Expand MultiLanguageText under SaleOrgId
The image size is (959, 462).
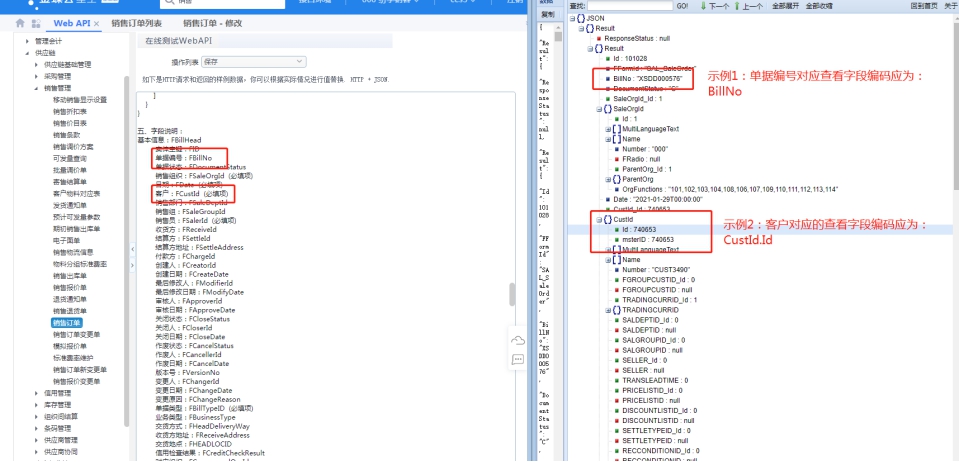608,129
